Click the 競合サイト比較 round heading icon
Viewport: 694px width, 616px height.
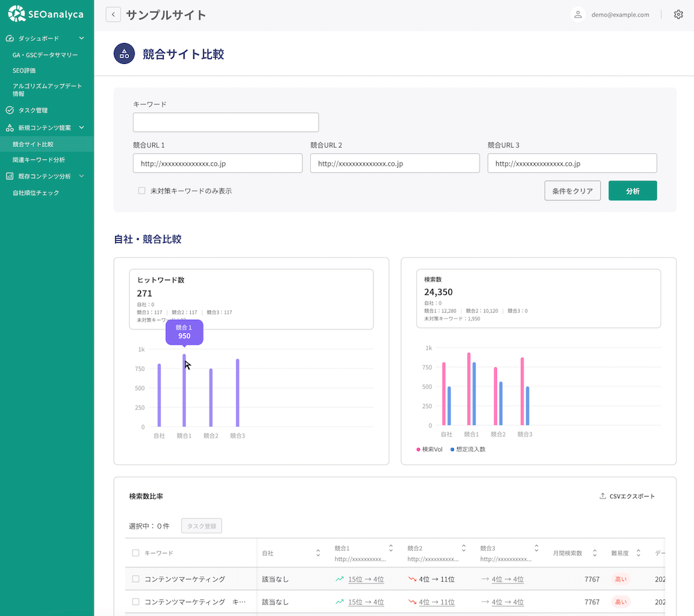click(x=124, y=53)
